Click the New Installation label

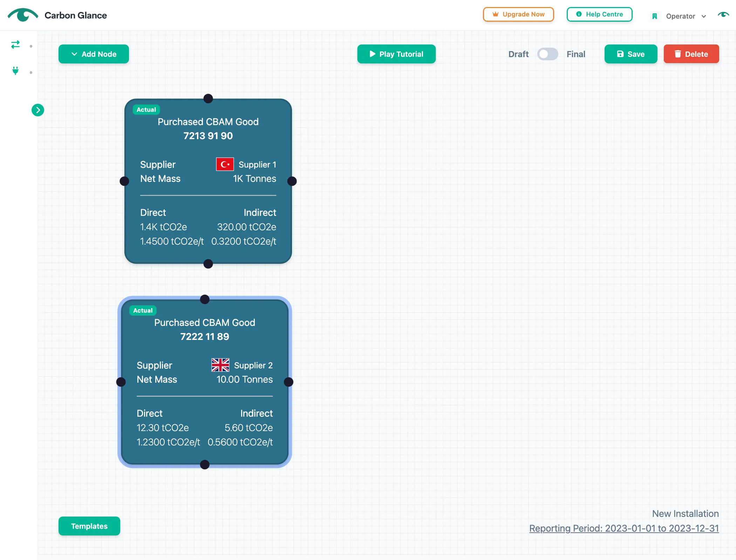[685, 514]
